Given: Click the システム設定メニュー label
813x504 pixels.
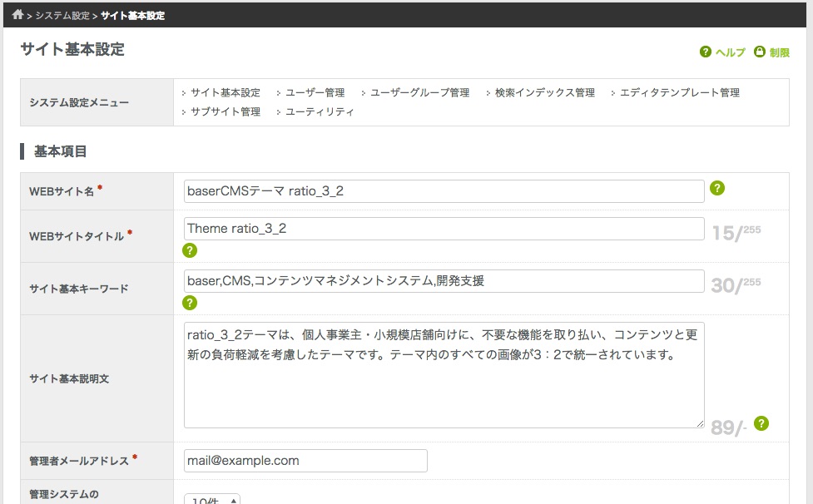Looking at the screenshot, I should (x=79, y=102).
